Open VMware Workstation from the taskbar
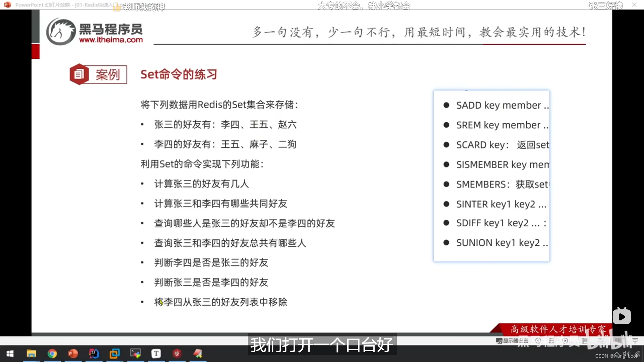The height and width of the screenshot is (362, 644). click(115, 354)
